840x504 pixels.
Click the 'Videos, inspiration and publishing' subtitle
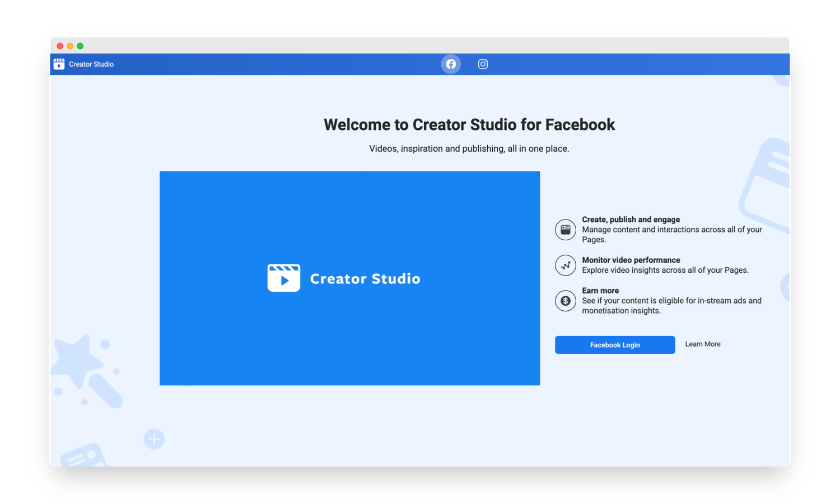coord(469,148)
